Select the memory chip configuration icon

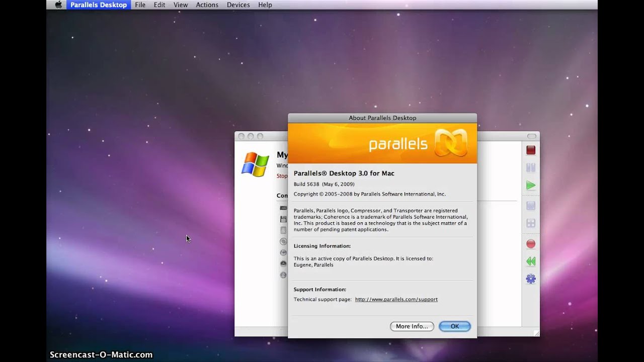(x=283, y=208)
